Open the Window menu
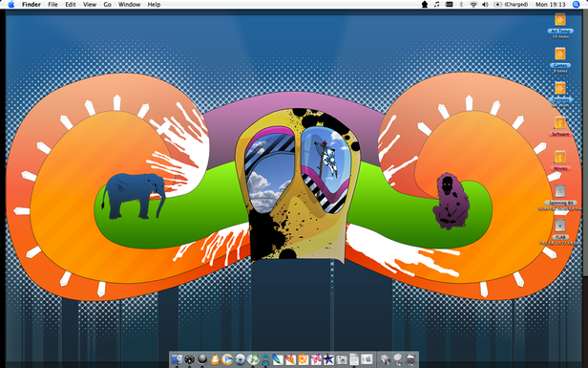 tap(130, 5)
